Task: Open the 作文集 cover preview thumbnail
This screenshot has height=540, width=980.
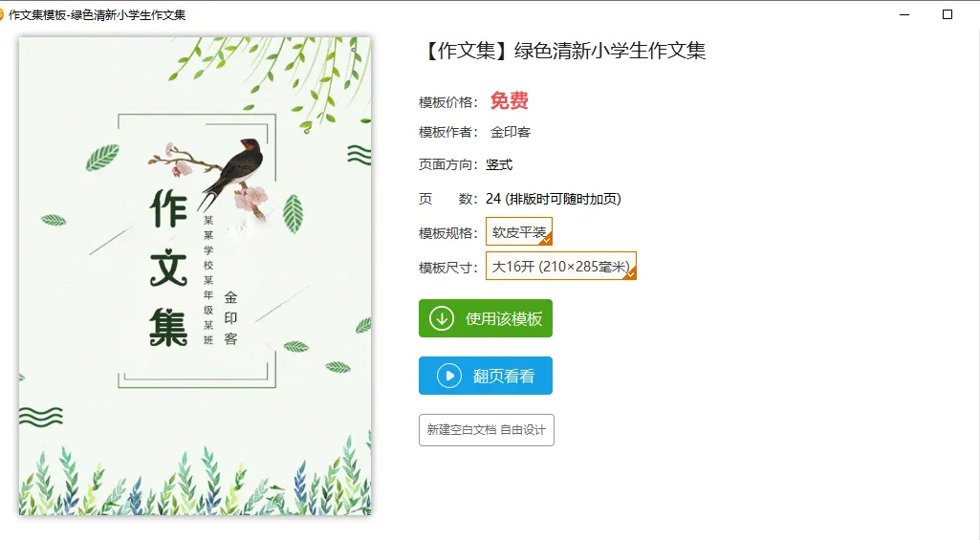Action: (x=195, y=275)
